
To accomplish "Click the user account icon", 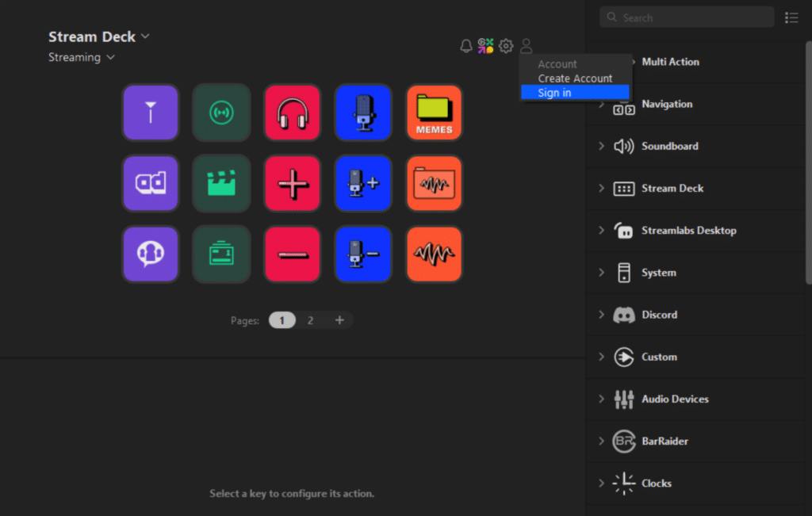I will pyautogui.click(x=527, y=46).
